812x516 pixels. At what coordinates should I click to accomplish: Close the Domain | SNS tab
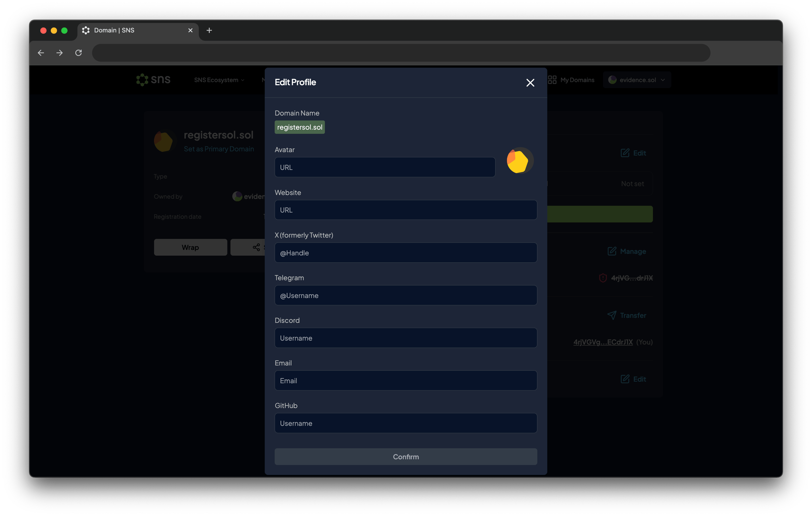pos(190,30)
